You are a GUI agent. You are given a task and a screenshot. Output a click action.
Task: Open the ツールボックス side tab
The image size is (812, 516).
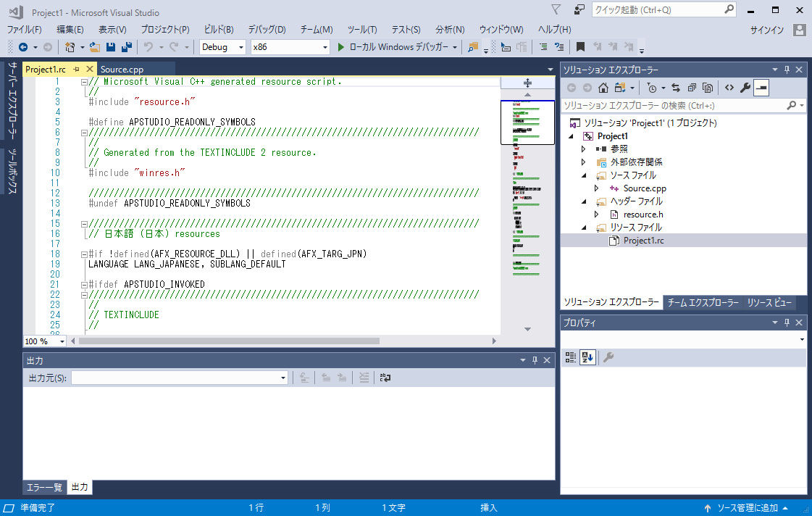pos(12,171)
